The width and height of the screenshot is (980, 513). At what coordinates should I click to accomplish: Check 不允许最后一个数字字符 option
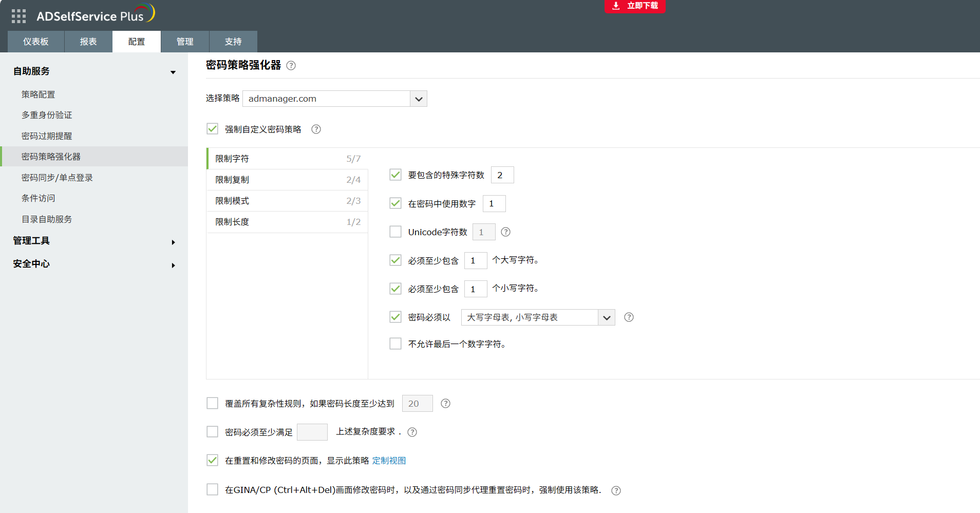[395, 343]
